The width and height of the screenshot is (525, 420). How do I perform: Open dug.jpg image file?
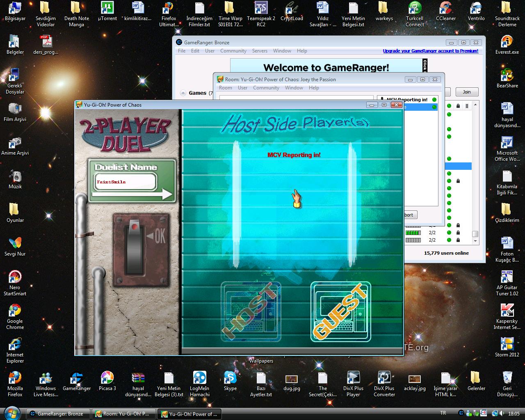(x=292, y=381)
